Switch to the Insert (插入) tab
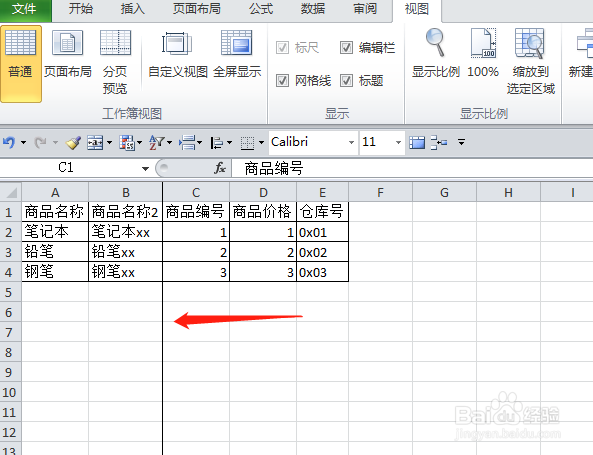The image size is (593, 455). (132, 9)
